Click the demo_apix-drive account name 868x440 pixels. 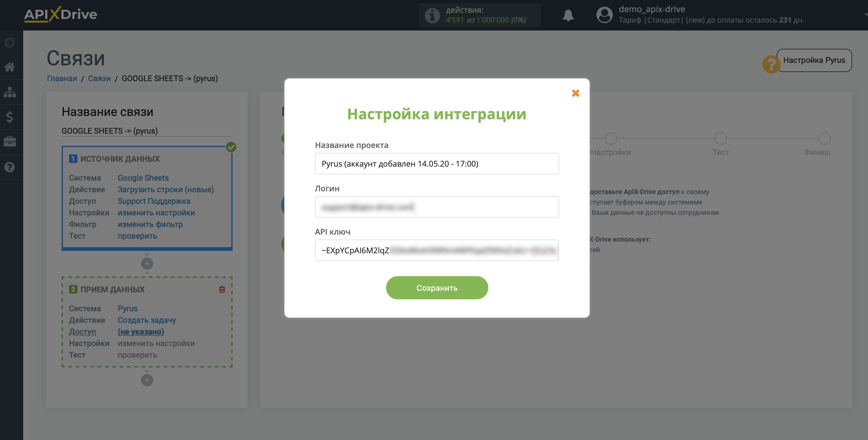[652, 9]
